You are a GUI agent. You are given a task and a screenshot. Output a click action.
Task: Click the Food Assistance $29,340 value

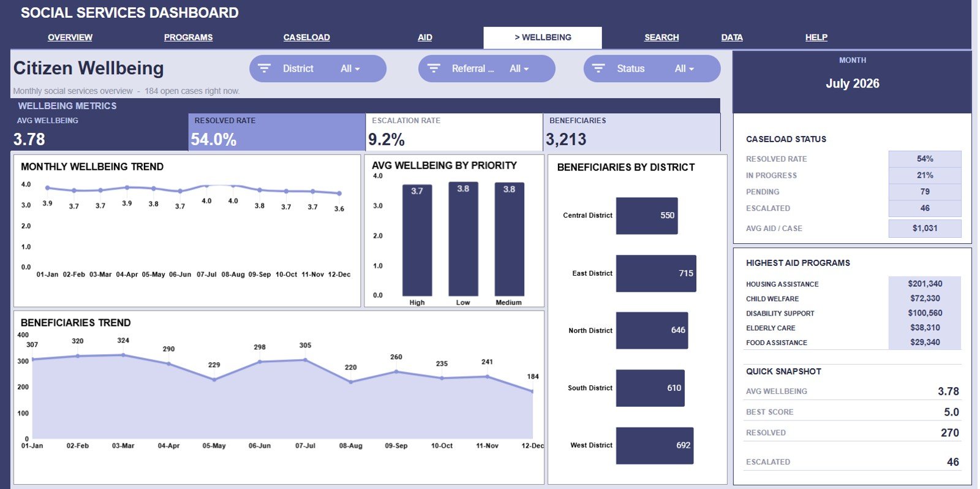tap(925, 343)
